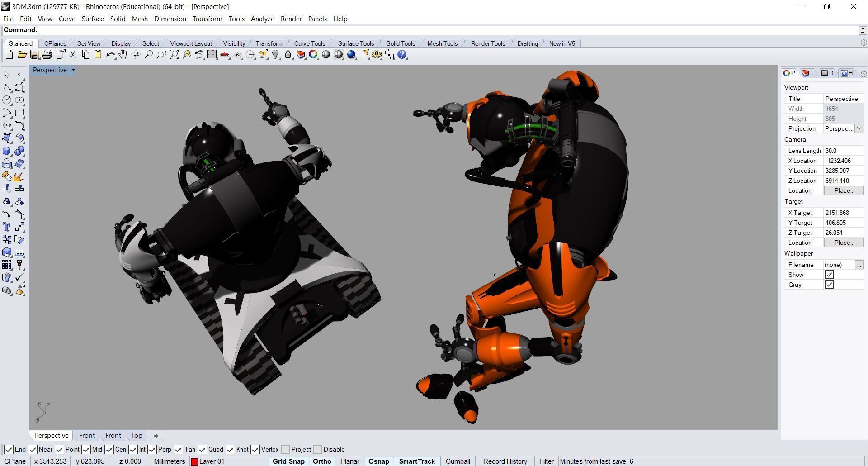The height and width of the screenshot is (466, 868).
Task: Open the color wheel material icon
Action: coord(313,55)
